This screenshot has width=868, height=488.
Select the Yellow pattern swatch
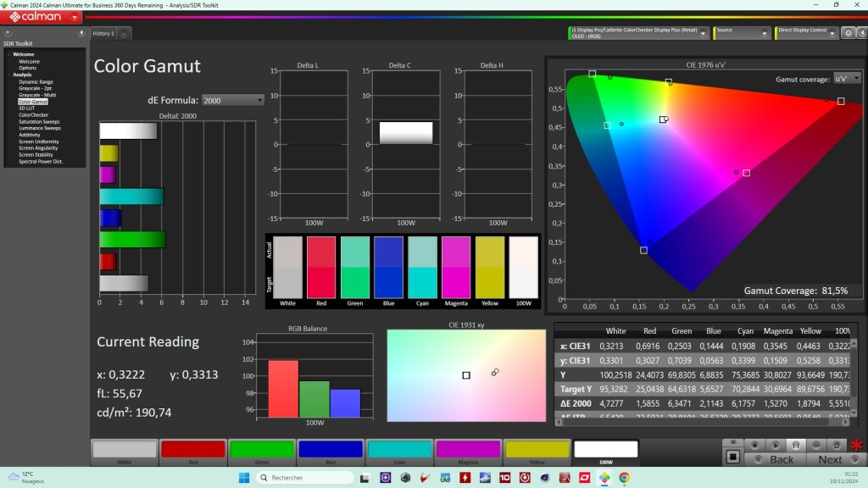537,452
